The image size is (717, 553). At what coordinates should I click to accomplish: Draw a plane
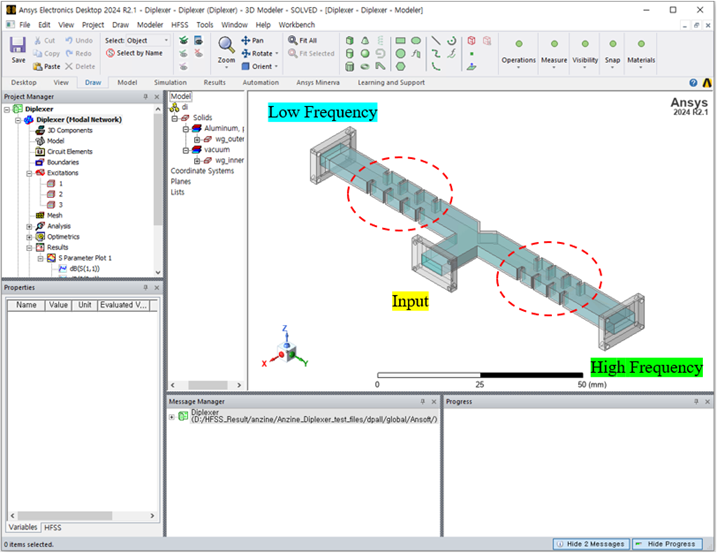(x=471, y=67)
